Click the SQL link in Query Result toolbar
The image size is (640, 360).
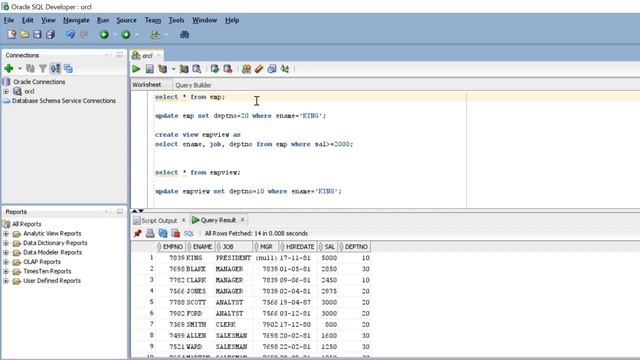pos(189,233)
